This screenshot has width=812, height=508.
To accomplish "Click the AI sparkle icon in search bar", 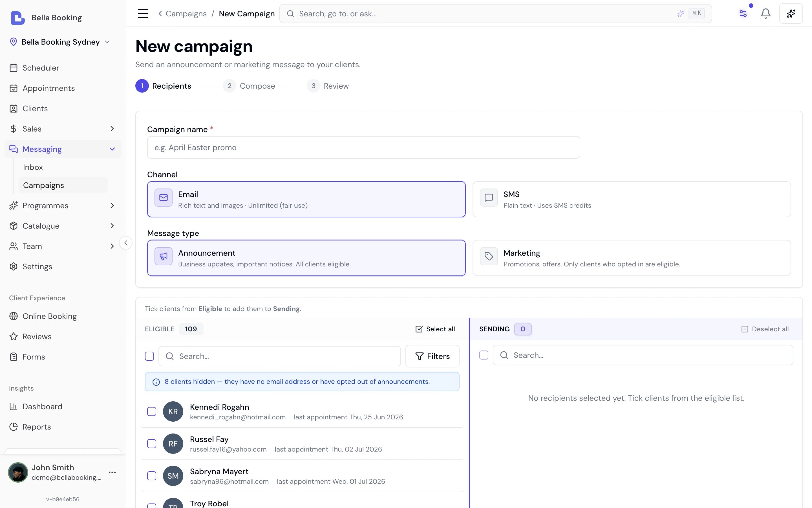I will click(680, 14).
